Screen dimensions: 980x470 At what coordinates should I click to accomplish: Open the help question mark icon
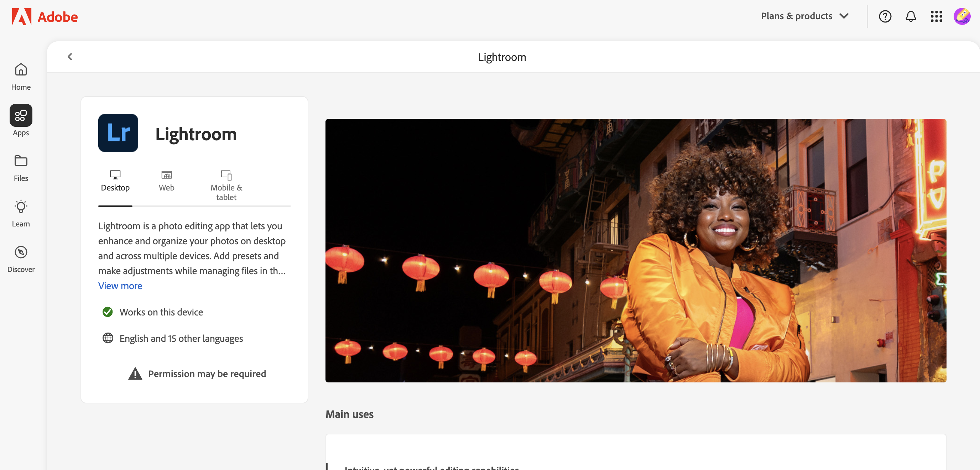click(x=885, y=16)
